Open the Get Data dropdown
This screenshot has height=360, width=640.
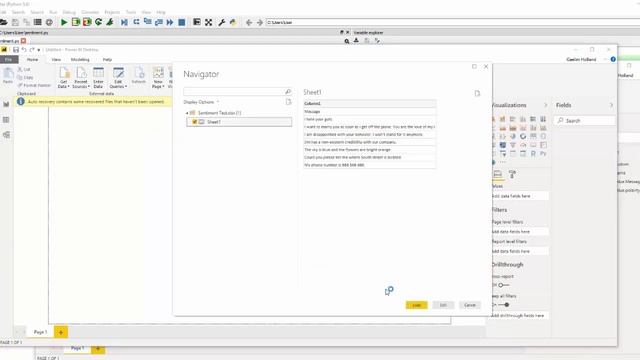64,78
